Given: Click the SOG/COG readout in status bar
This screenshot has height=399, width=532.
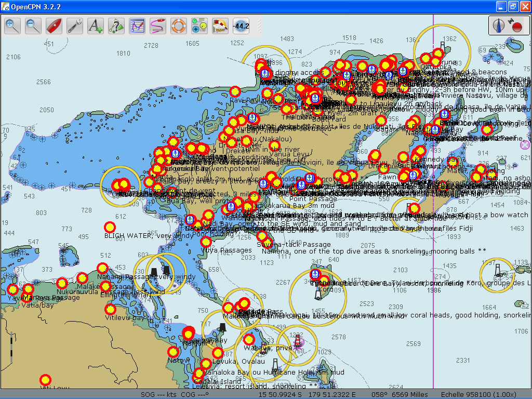Looking at the screenshot, I should [175, 395].
